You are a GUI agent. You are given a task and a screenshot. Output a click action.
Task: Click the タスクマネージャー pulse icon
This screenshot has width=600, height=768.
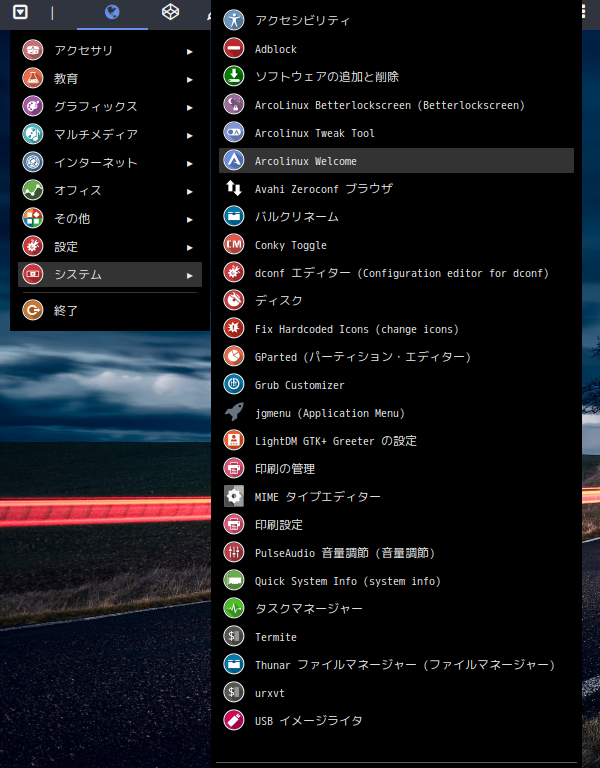(x=234, y=608)
